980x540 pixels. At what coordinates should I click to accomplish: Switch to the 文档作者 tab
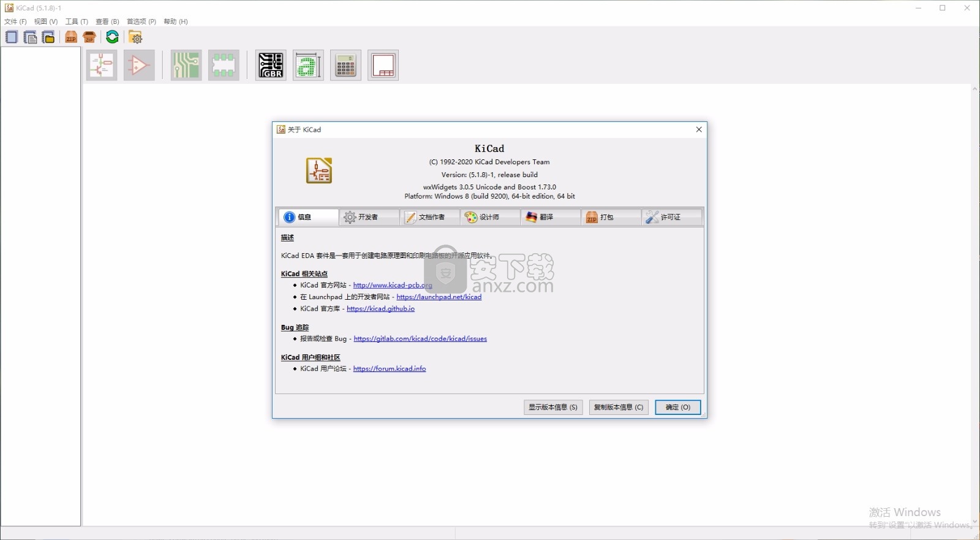(429, 217)
